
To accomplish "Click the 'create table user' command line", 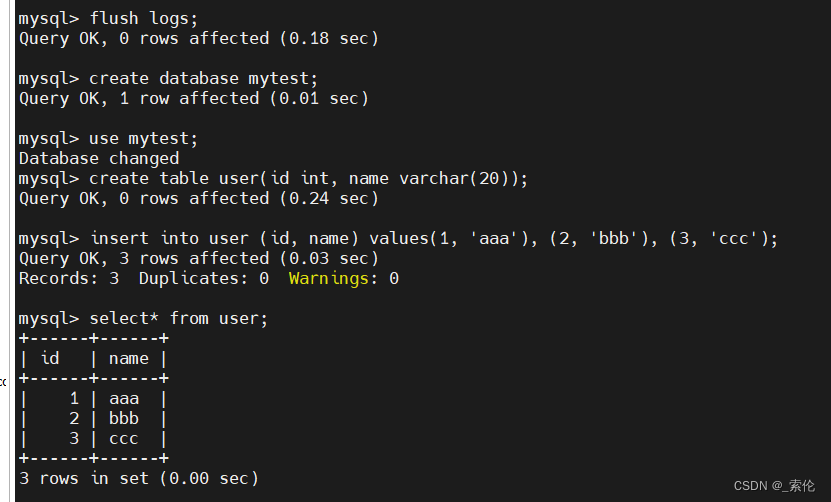I will click(x=308, y=178).
